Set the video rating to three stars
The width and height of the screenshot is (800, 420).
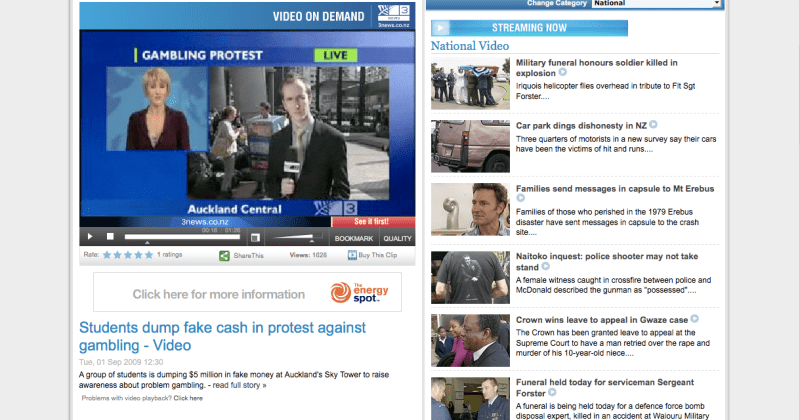(127, 256)
